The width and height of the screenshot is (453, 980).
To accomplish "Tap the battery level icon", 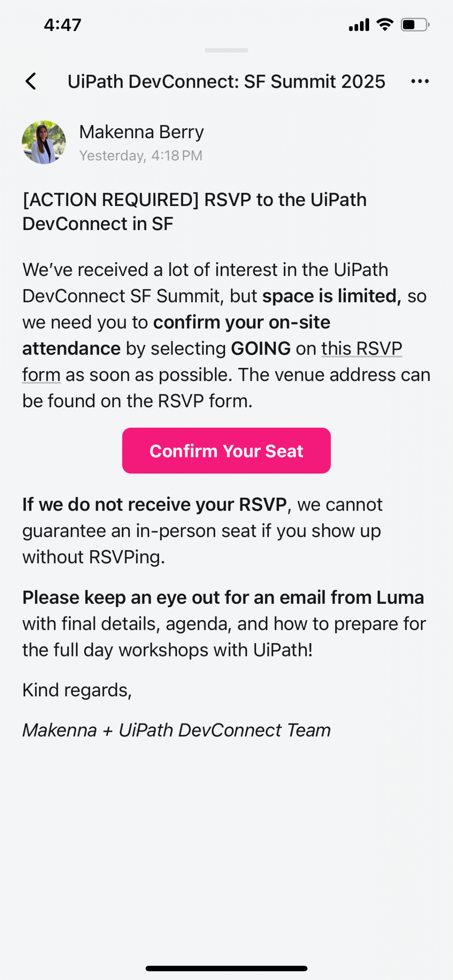I will pos(415,25).
